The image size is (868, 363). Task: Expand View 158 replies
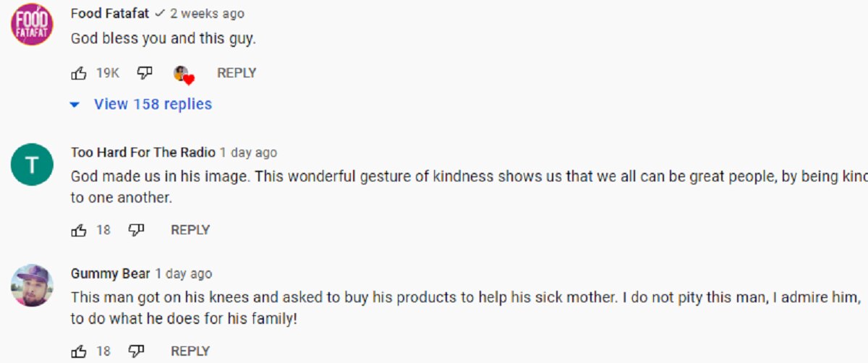coord(153,104)
